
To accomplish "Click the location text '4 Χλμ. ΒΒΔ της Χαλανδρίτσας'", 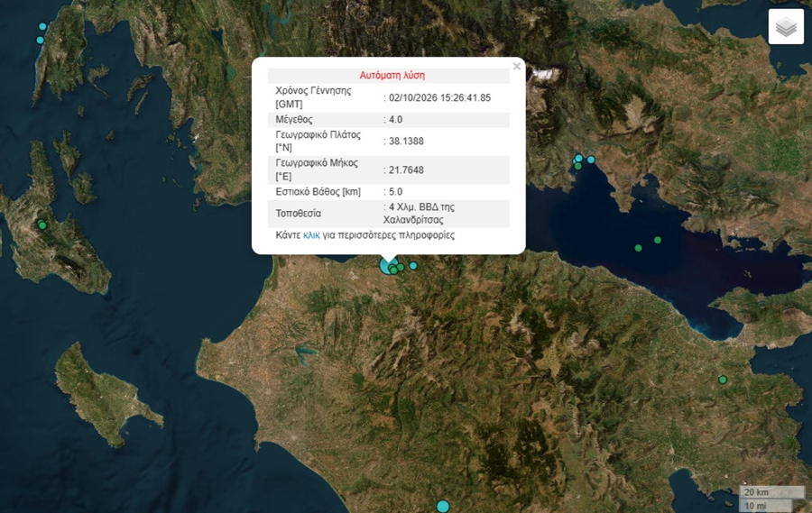I will click(419, 214).
